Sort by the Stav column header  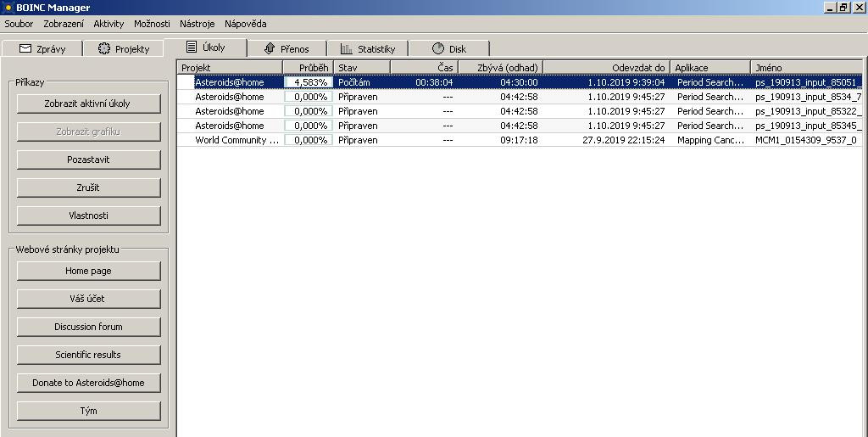tap(362, 68)
